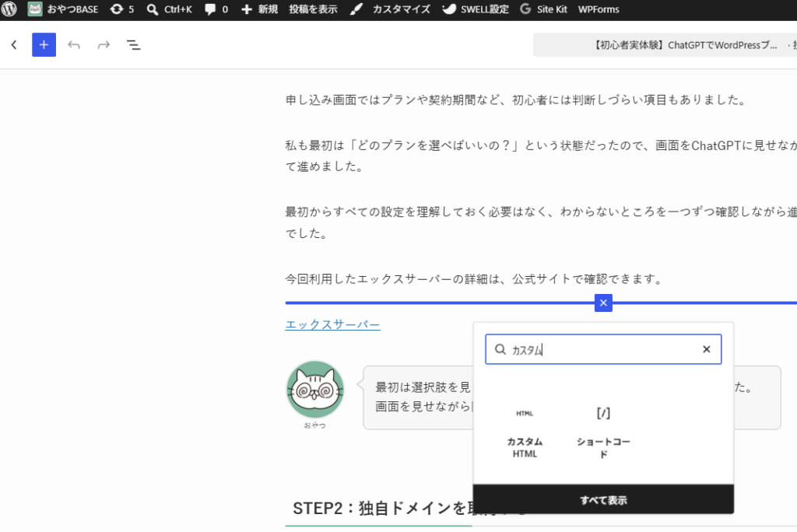This screenshot has height=532, width=797.
Task: Select paragraph starting 最初からすべての設定
Action: 541,222
